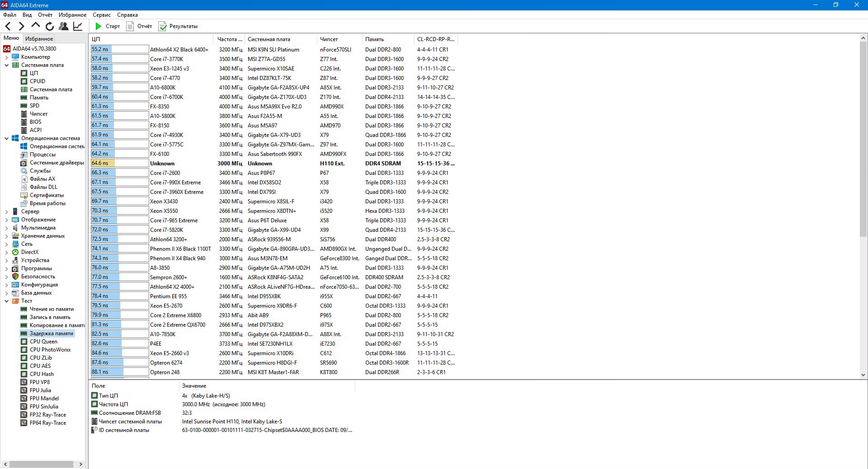This screenshot has height=469, width=868.
Task: Expand the Хранение данных tree node
Action: (6, 236)
